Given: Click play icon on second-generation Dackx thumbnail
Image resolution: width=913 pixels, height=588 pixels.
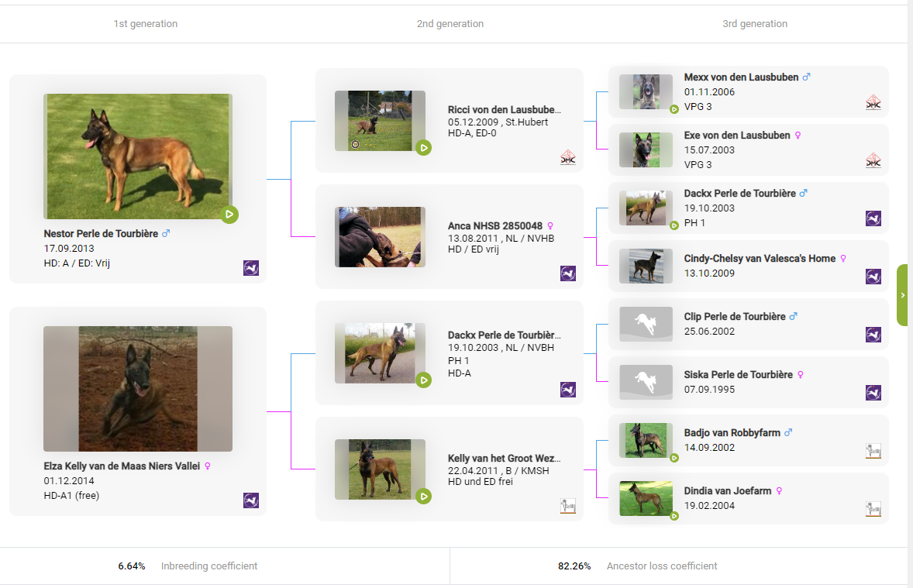Looking at the screenshot, I should point(422,380).
